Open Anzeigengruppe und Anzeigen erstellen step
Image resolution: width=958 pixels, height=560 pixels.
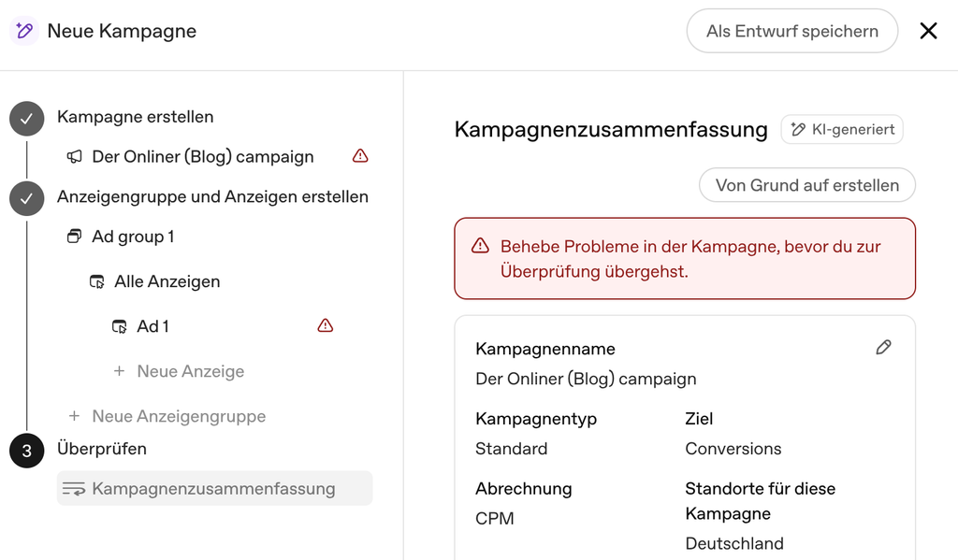pos(212,196)
